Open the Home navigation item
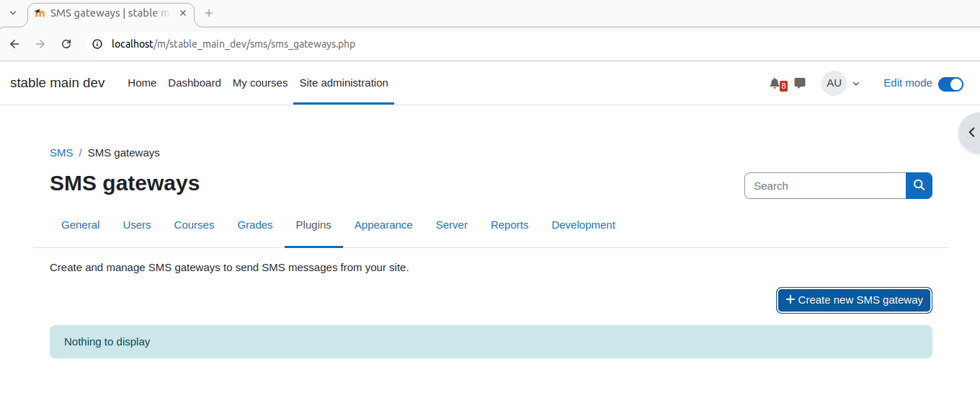This screenshot has width=980, height=393. pos(142,83)
